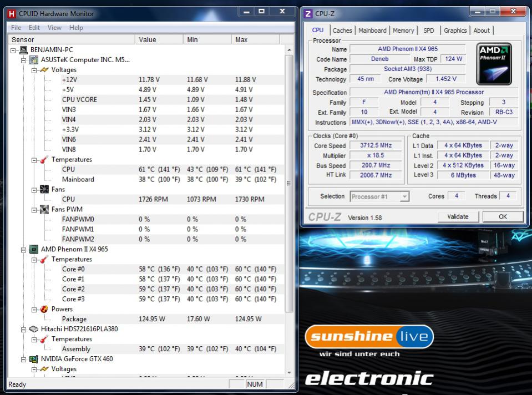Select the CPU tab in CPU-Z

coord(317,30)
